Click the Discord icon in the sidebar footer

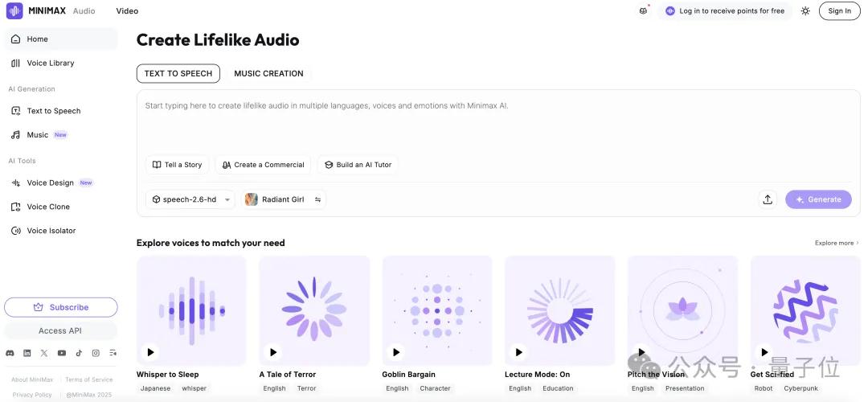pos(10,353)
